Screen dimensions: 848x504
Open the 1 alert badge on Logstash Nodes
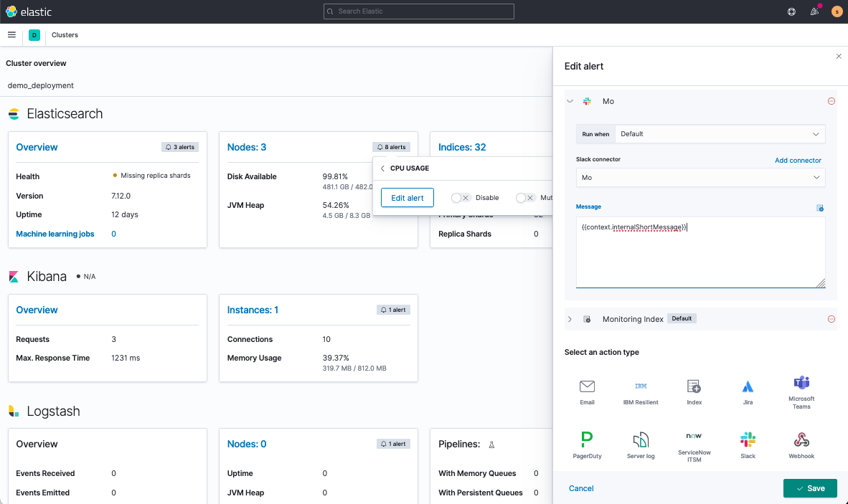coord(393,444)
